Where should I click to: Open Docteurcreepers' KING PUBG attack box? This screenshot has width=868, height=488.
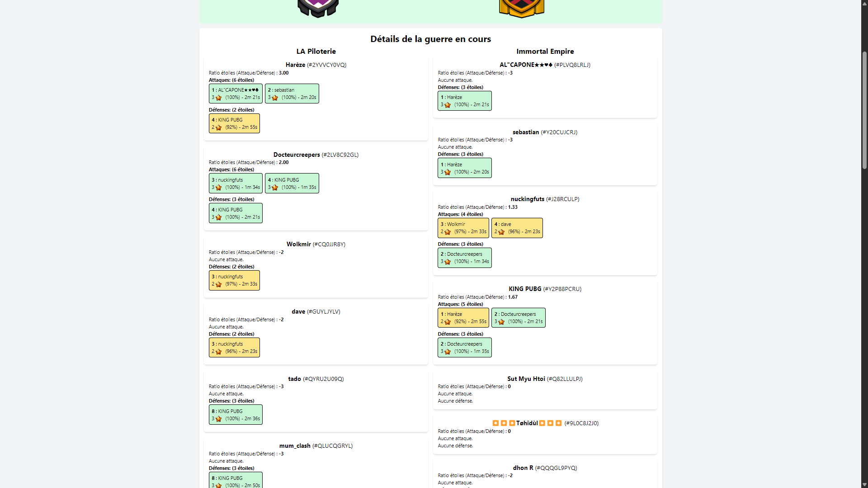point(292,183)
